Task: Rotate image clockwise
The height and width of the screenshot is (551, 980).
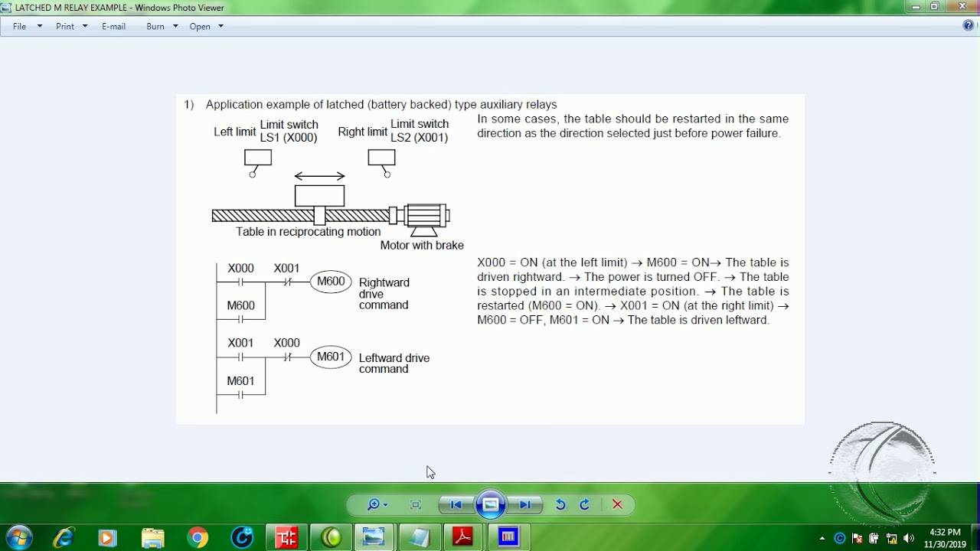Action: coord(585,504)
